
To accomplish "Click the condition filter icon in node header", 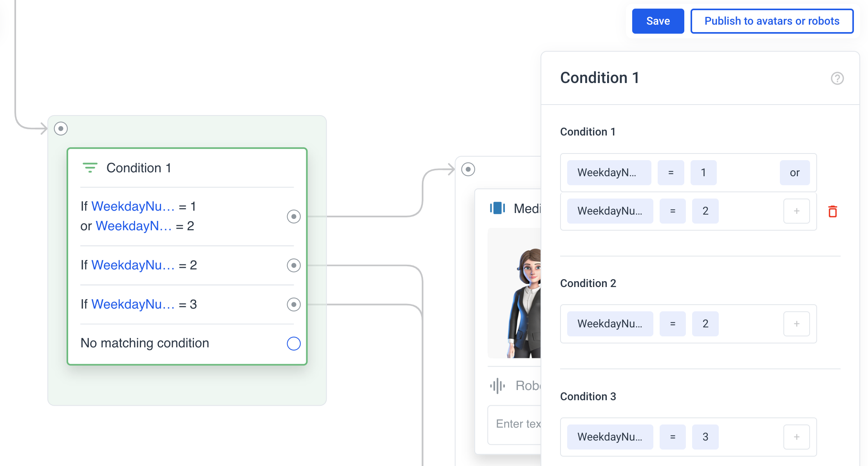I will 90,168.
